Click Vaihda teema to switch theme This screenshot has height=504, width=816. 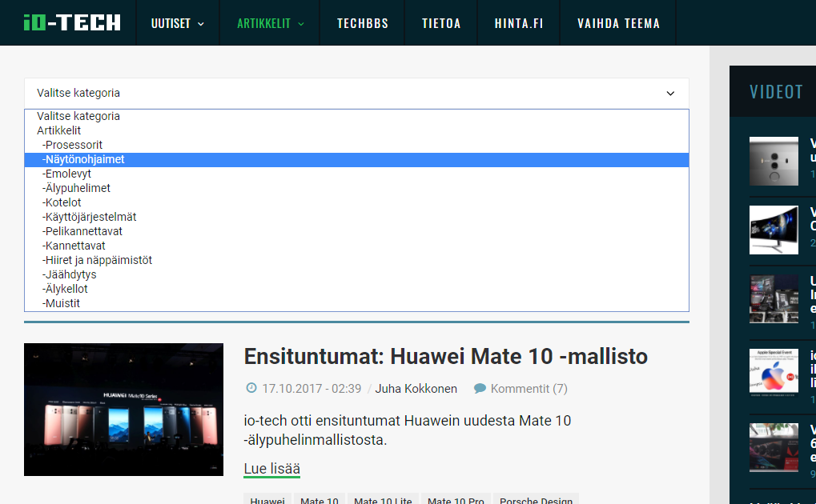tap(619, 23)
